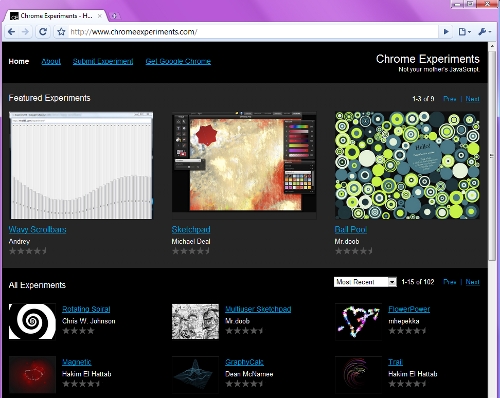
Task: Open the Wavy Scrollbars thumbnail
Action: 81,165
